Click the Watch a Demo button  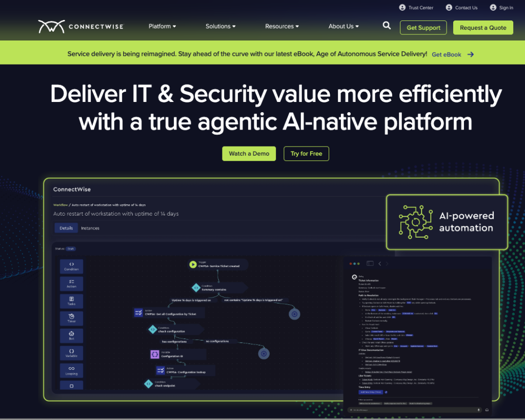point(249,153)
